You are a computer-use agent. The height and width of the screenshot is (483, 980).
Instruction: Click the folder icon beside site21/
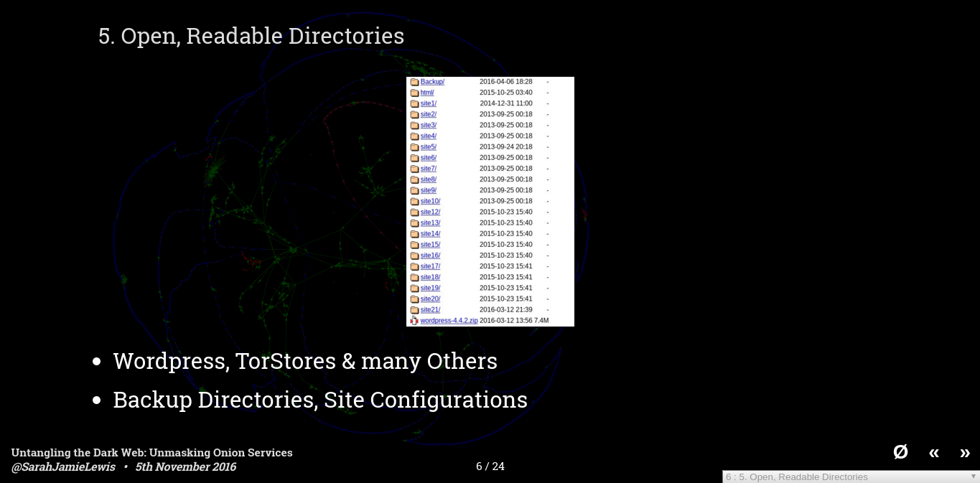pos(414,310)
